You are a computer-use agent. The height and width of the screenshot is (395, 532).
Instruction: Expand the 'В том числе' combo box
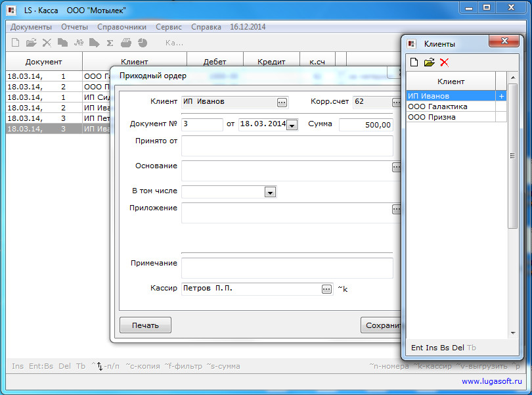coord(269,192)
